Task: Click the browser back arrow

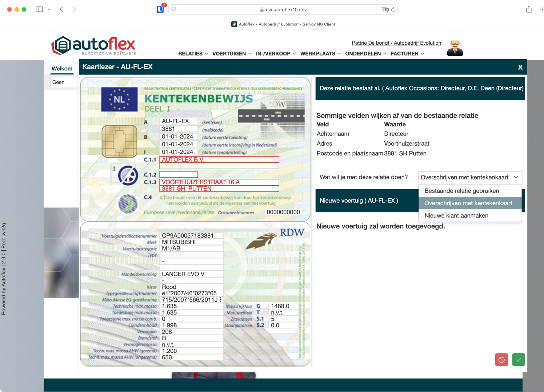Action: 61,9
